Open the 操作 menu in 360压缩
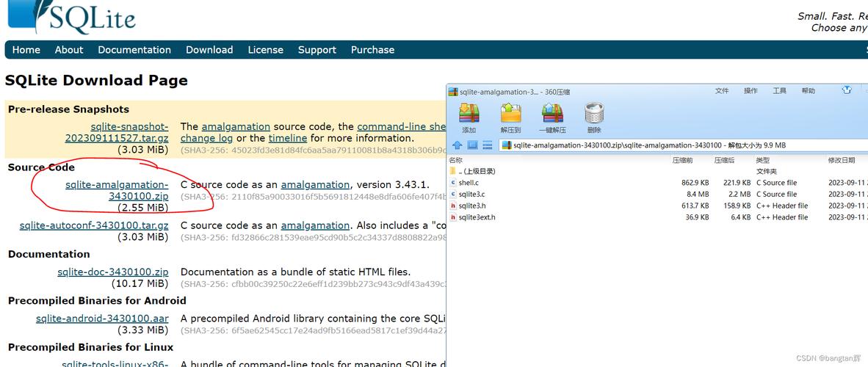The height and width of the screenshot is (367, 868). (x=751, y=91)
